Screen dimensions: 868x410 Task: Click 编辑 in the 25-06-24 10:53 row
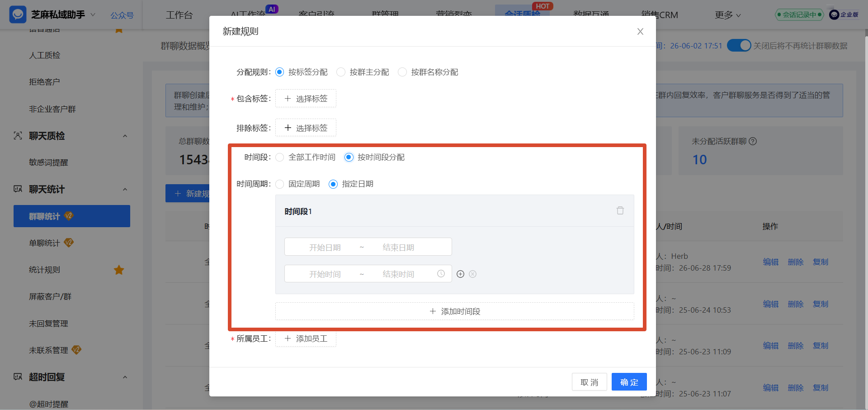click(x=771, y=304)
